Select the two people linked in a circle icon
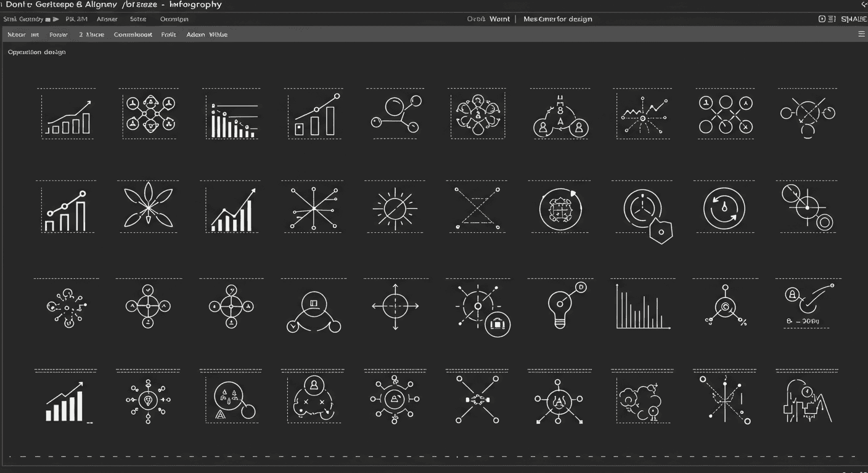868x473 pixels. point(560,118)
